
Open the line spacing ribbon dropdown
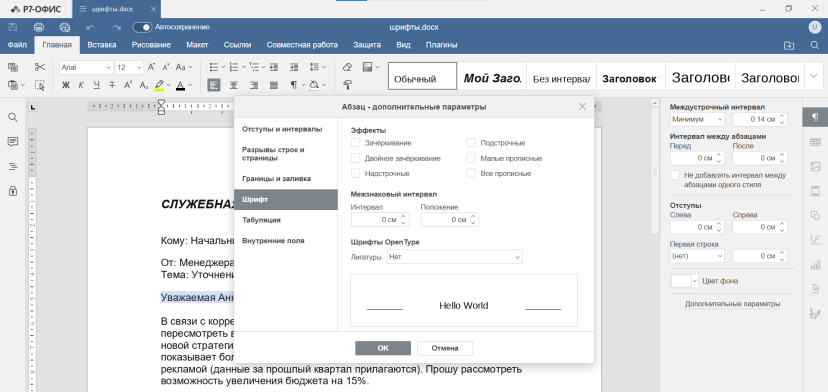click(x=317, y=67)
